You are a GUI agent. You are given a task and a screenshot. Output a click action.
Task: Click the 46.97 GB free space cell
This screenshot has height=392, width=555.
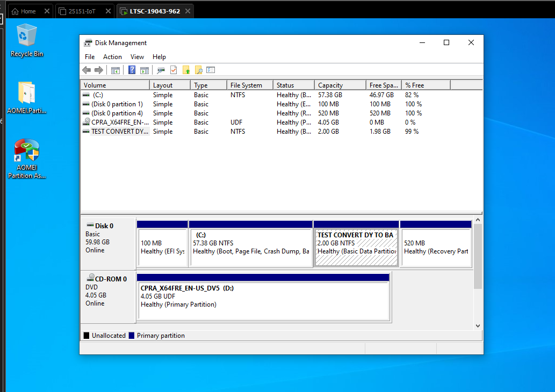(x=381, y=95)
